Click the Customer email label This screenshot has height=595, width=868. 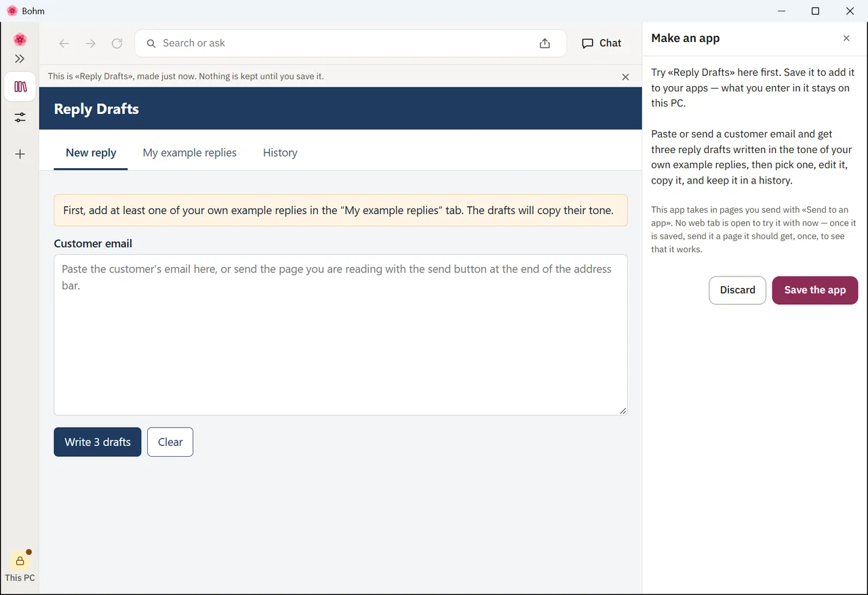point(93,243)
